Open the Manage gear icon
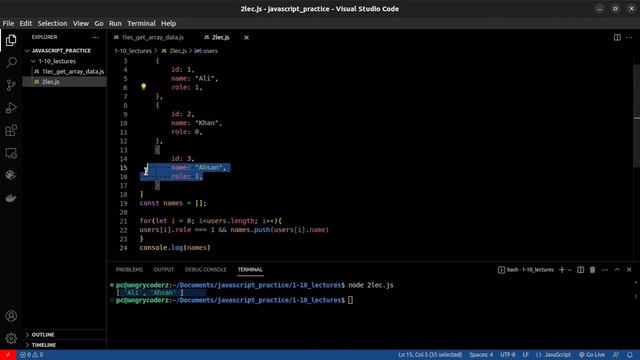 pos(11,338)
